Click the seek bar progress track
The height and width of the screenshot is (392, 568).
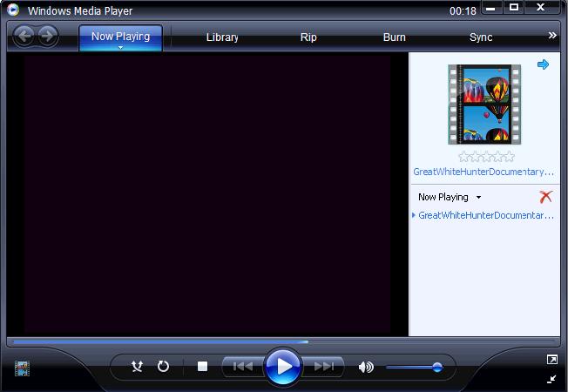coord(284,341)
